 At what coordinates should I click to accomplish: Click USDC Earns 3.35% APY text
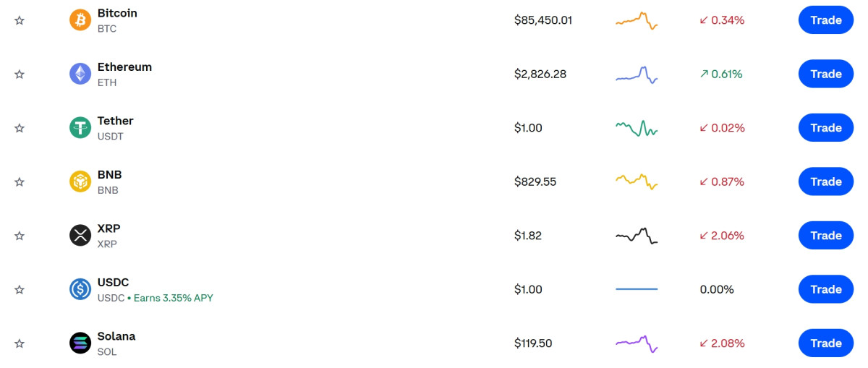tap(173, 298)
